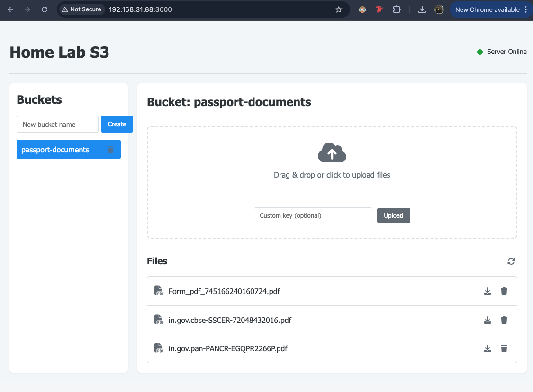Refresh the Files list

[x=511, y=261]
